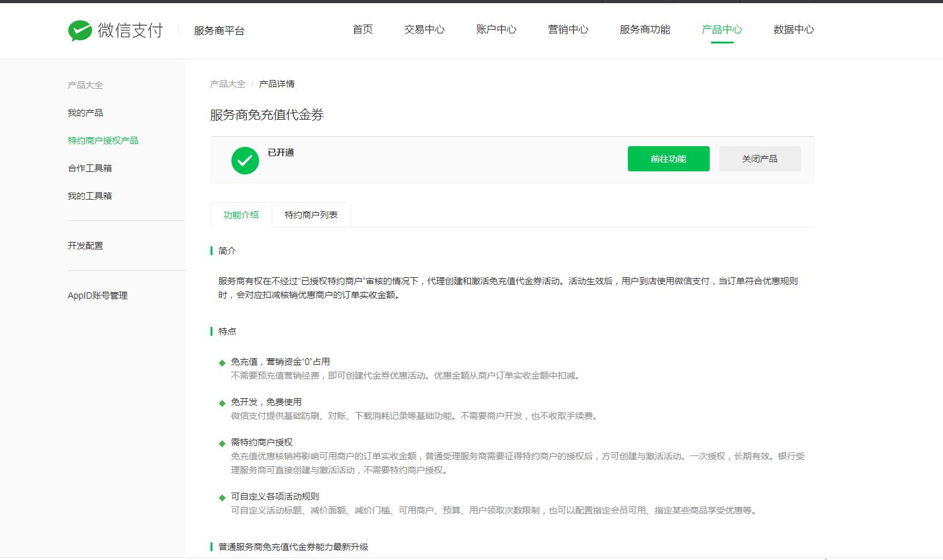Viewport: 943px width, 560px height.
Task: Click the 前往功能 button
Action: tap(668, 159)
